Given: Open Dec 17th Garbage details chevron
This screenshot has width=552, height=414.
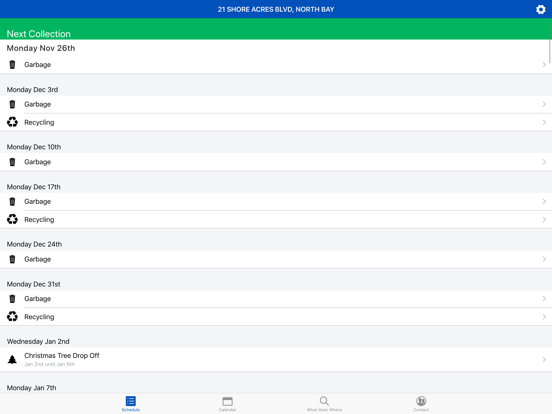Looking at the screenshot, I should tap(544, 201).
